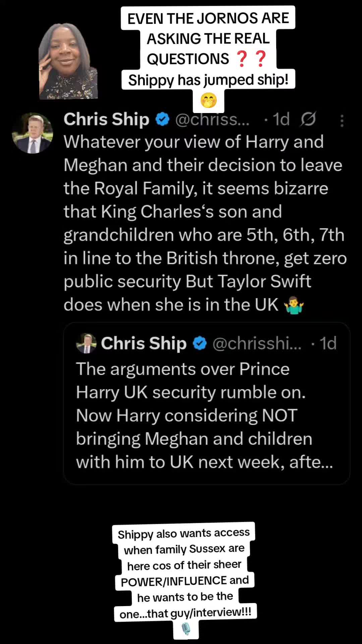This screenshot has width=362, height=644.
Task: Open Chris Ship's profile avatar in main tweet
Action: (x=33, y=133)
